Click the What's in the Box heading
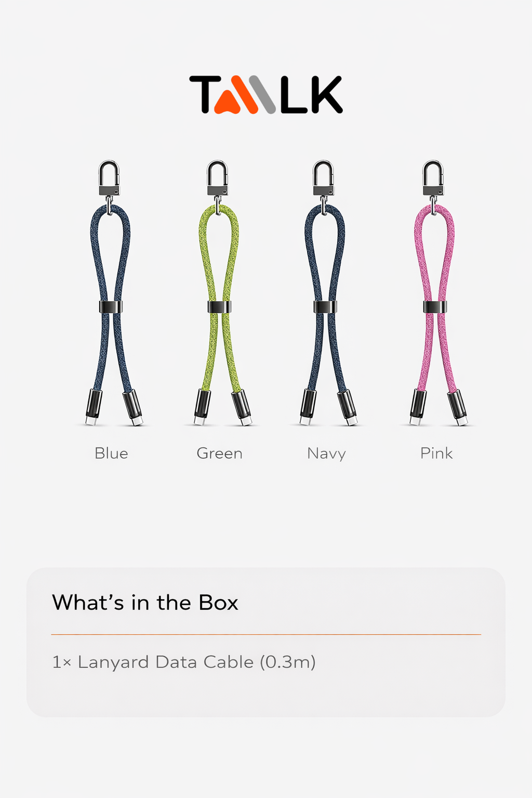 click(x=145, y=603)
